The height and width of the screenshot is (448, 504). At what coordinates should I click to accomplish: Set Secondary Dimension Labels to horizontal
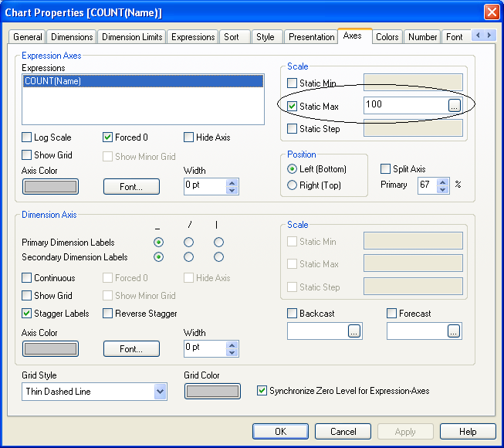tap(158, 257)
